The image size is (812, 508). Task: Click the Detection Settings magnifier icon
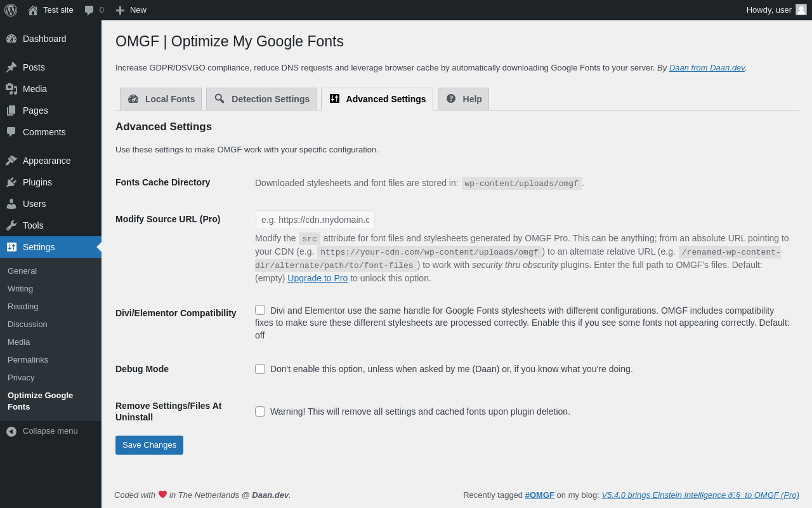pyautogui.click(x=219, y=99)
